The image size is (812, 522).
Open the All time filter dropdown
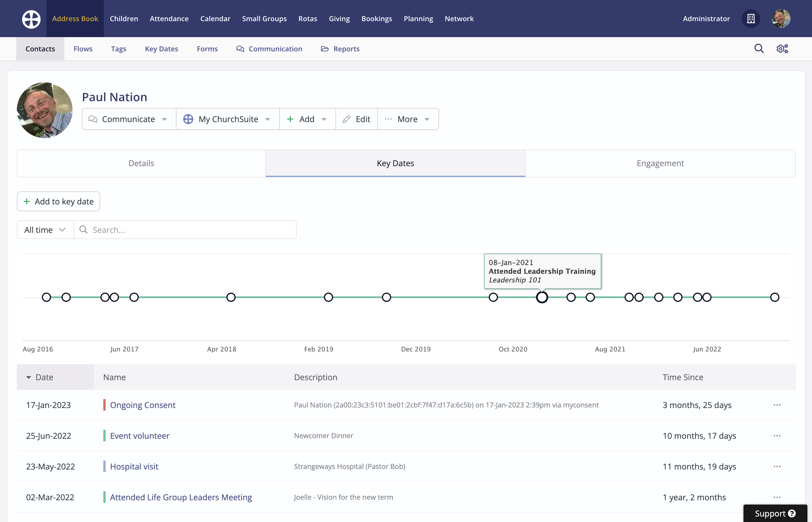(x=45, y=230)
